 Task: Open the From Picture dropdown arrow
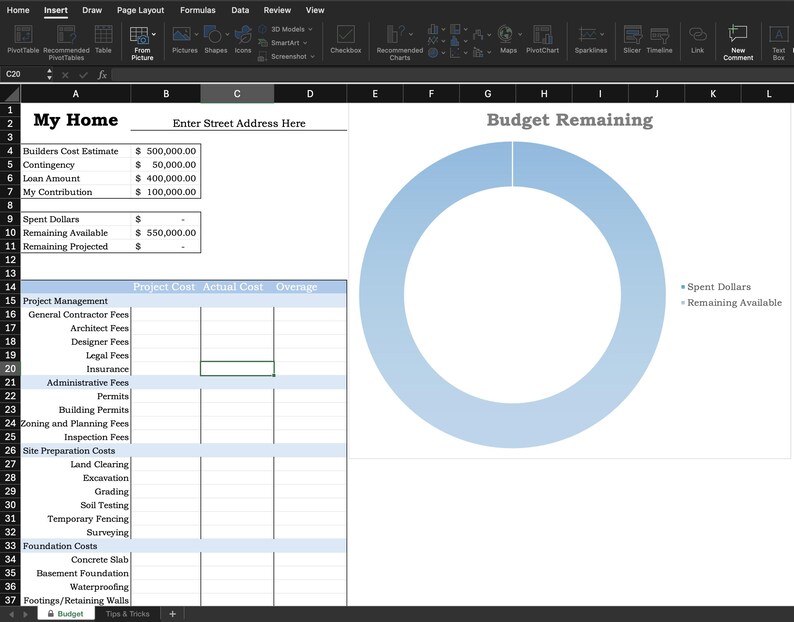(x=154, y=34)
